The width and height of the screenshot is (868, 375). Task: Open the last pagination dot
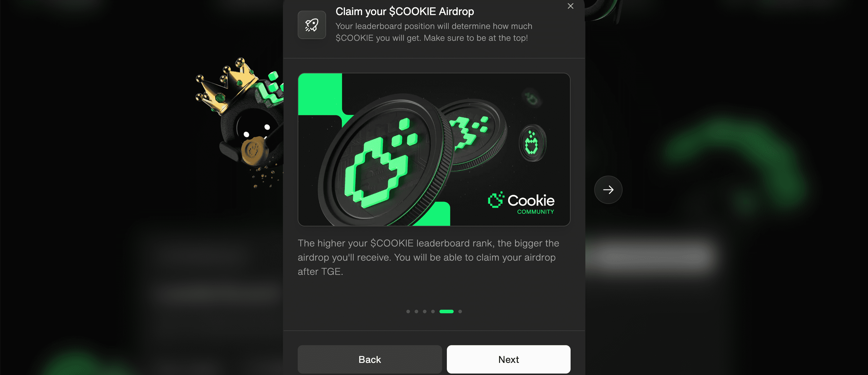[460, 311]
